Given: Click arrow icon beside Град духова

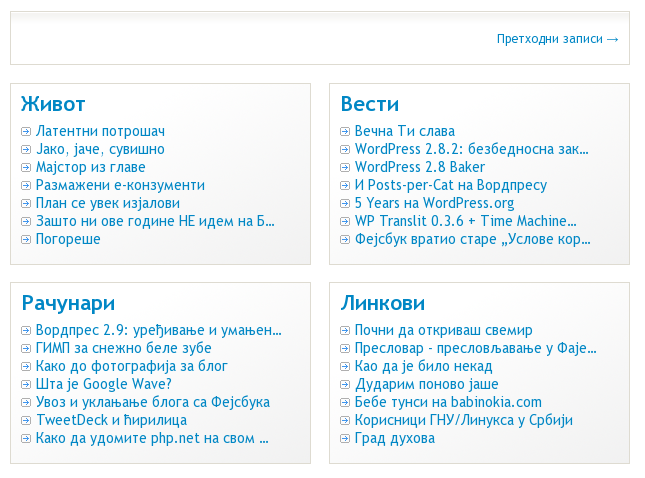Looking at the screenshot, I should [x=345, y=439].
